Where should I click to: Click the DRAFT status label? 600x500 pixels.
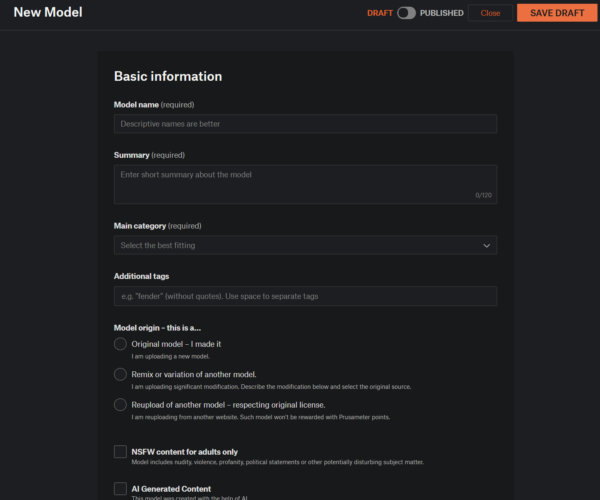(x=379, y=13)
